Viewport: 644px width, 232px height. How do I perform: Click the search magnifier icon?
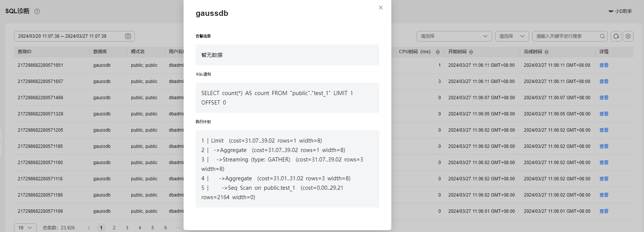pos(602,36)
